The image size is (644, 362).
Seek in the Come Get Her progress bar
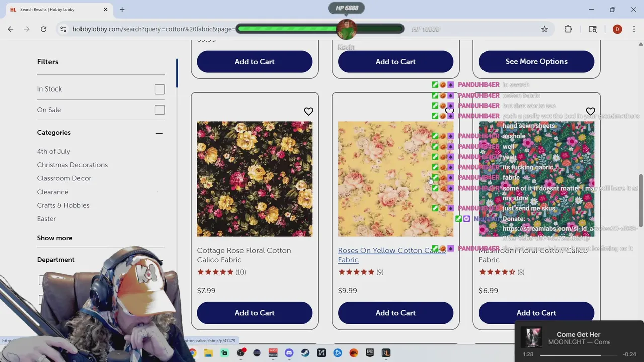coord(579,354)
